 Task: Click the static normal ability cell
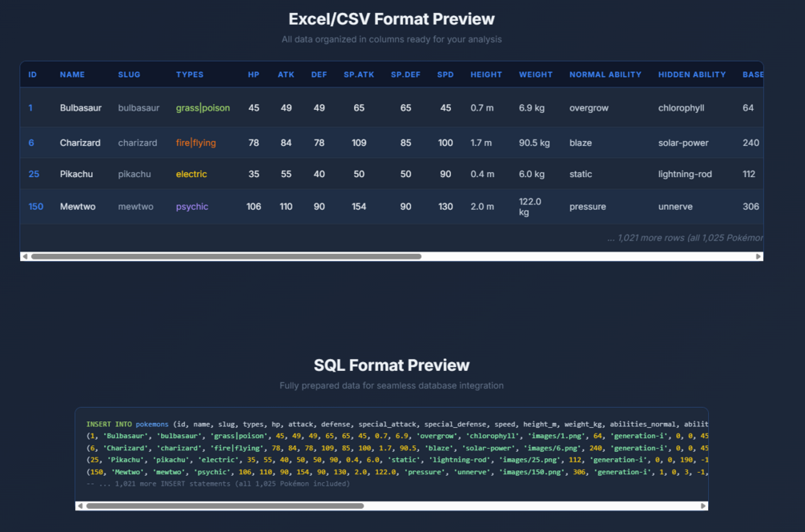coord(581,174)
